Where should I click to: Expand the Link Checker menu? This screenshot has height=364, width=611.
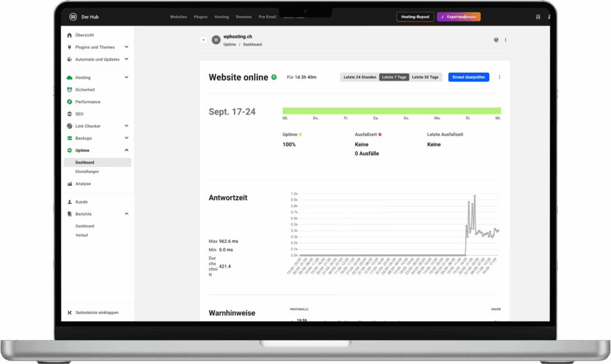(125, 126)
